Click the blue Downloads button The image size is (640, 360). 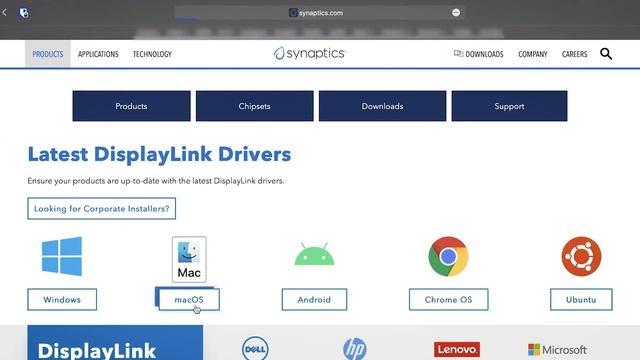(x=382, y=106)
